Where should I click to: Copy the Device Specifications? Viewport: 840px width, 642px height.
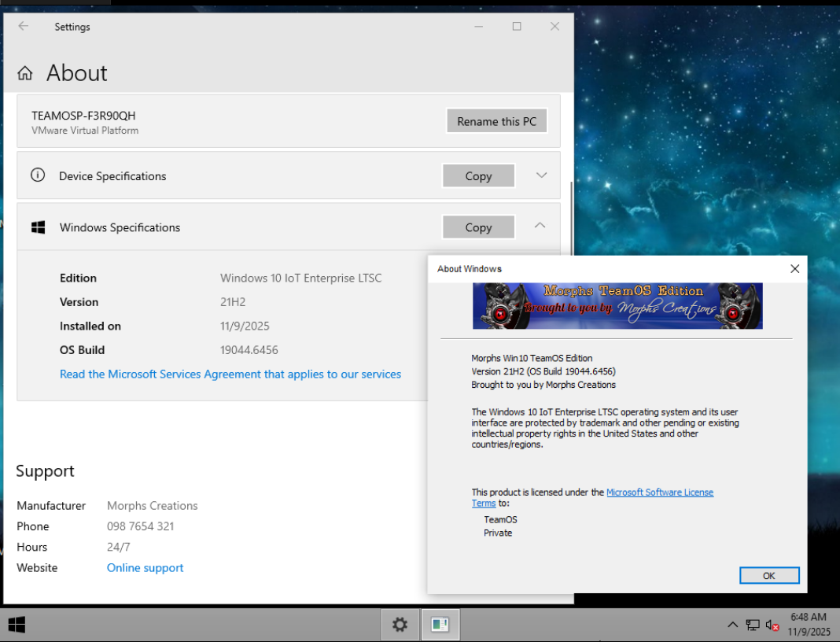click(x=478, y=176)
